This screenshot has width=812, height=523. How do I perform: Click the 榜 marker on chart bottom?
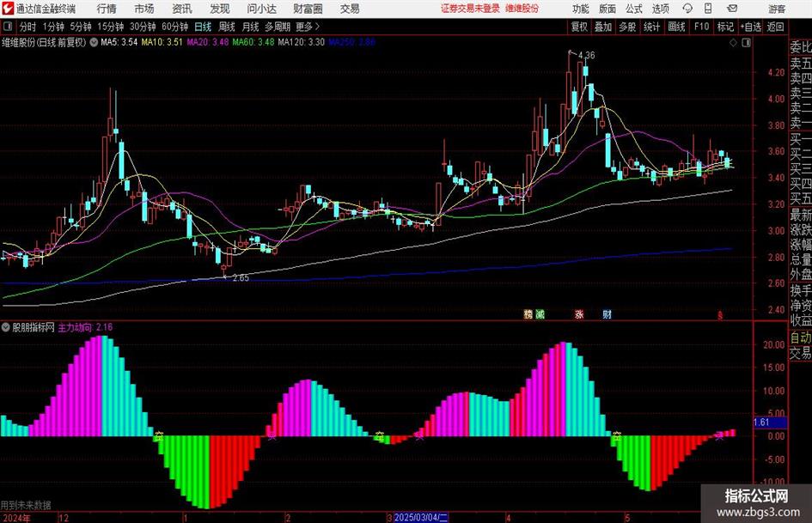click(528, 313)
